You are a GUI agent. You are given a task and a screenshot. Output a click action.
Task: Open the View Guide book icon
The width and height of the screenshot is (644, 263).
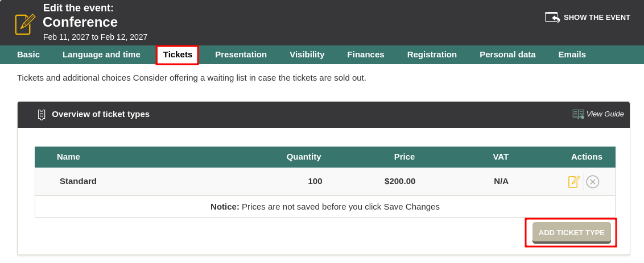pyautogui.click(x=578, y=114)
